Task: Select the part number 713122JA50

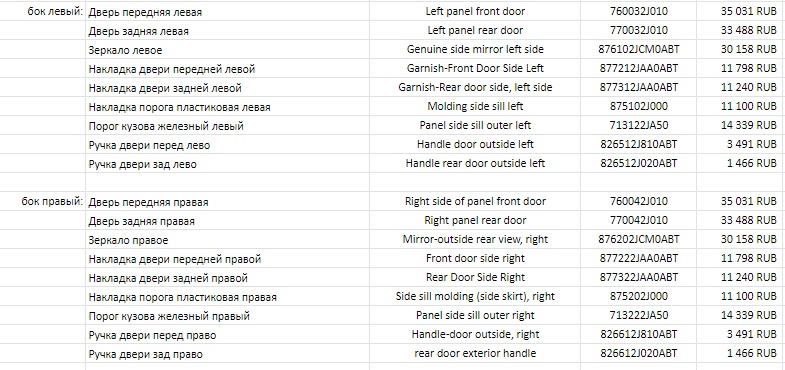Action: tap(638, 126)
